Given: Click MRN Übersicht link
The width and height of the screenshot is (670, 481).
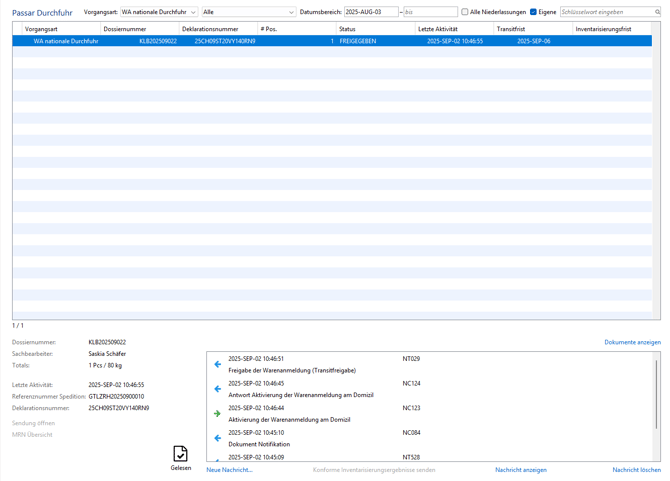Looking at the screenshot, I should click(x=32, y=435).
